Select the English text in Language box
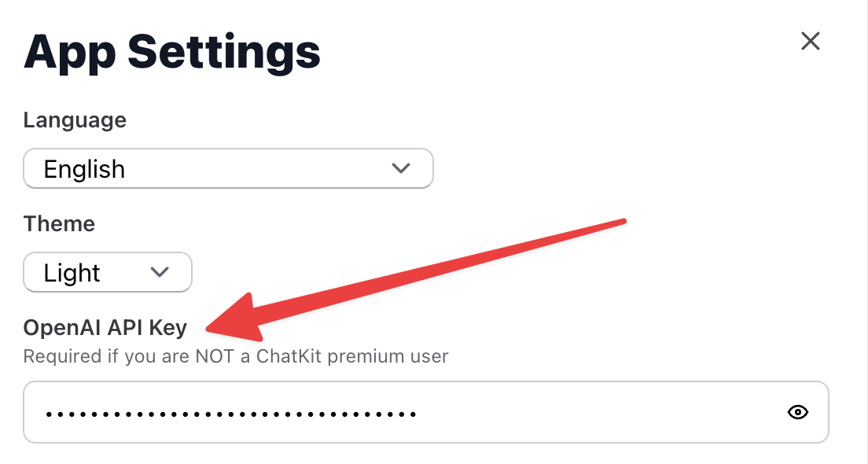Viewport: 868px width, 464px height. 84,169
